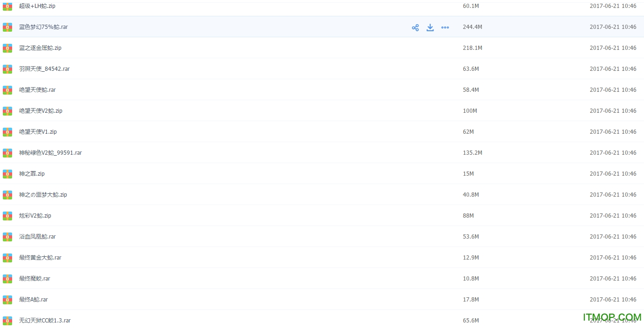Image resolution: width=644 pixels, height=329 pixels.
Task: Open file 蓝色梦幻75%蛇.rar
Action: click(43, 27)
